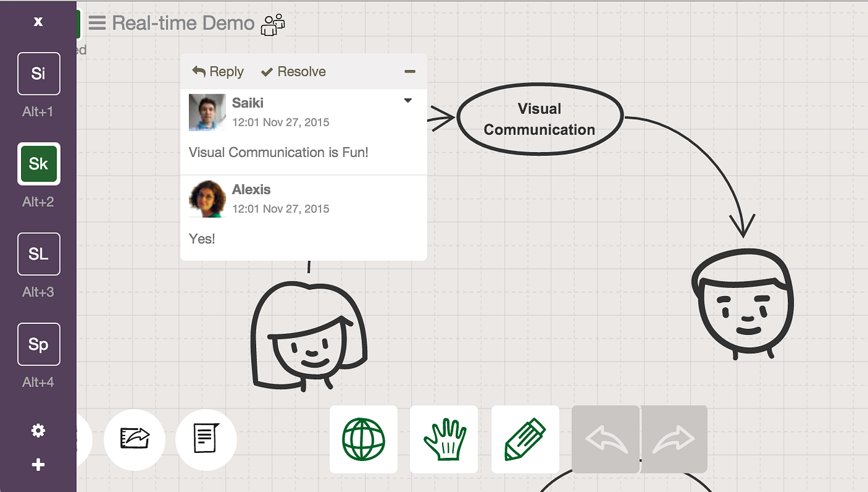This screenshot has height=492, width=868.
Task: Toggle participant Si (Alt+1) avatar
Action: pos(38,74)
